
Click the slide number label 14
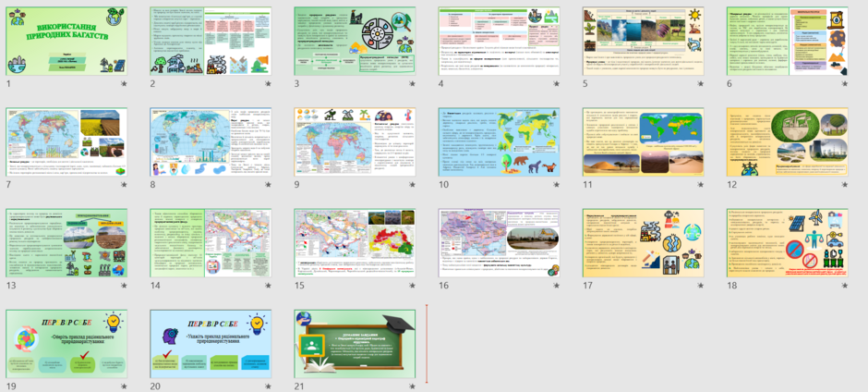point(155,286)
